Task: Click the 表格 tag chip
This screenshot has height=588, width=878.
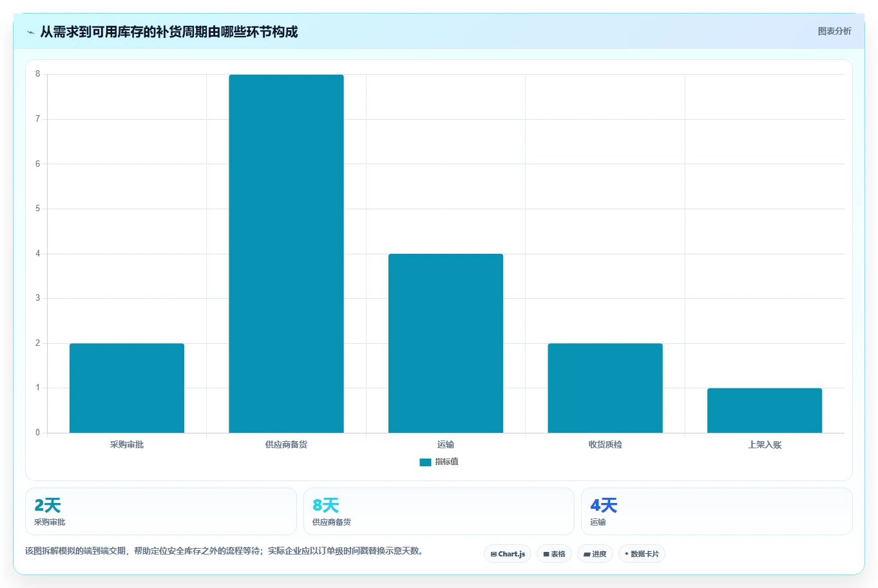Action: (554, 554)
